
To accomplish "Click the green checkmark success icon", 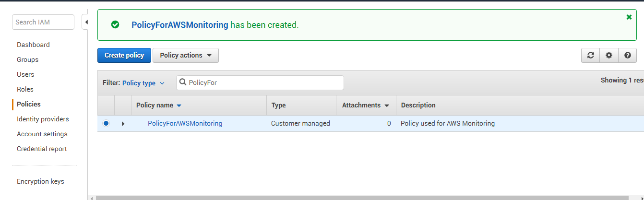I will coord(115,24).
